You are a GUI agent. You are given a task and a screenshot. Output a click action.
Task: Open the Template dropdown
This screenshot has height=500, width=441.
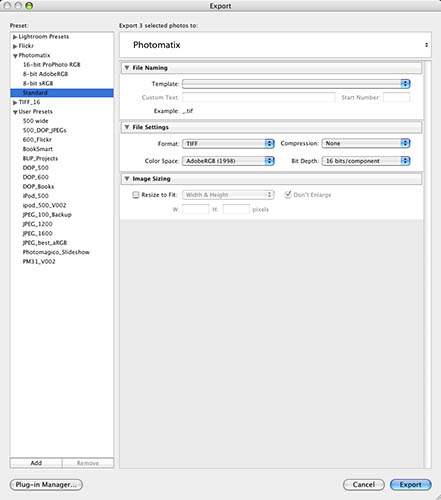point(296,84)
